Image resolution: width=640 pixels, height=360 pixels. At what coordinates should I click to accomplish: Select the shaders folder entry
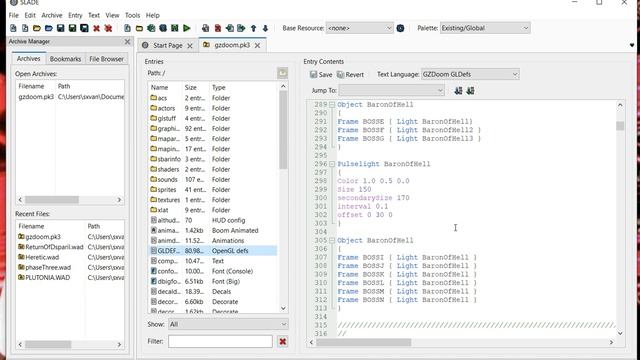tap(212, 169)
